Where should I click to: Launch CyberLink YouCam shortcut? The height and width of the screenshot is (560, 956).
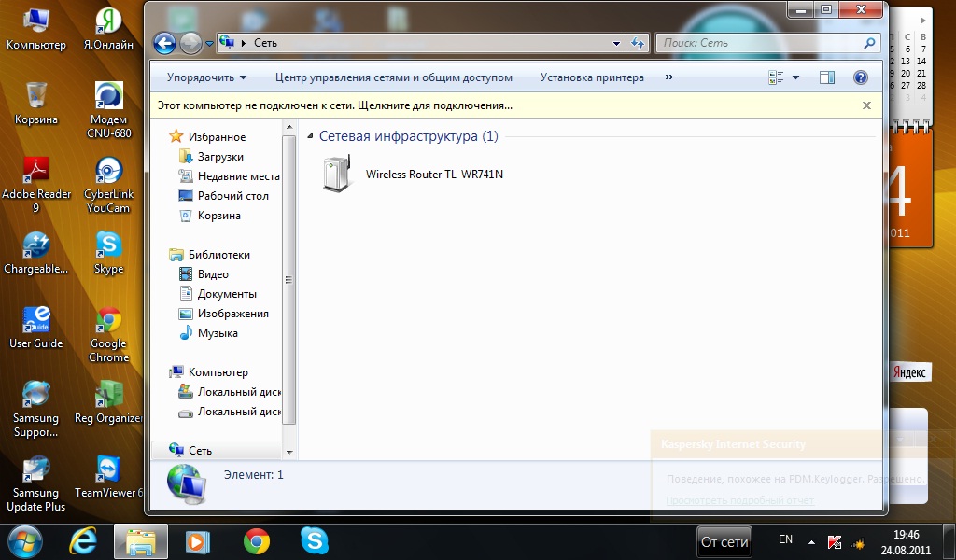click(108, 185)
